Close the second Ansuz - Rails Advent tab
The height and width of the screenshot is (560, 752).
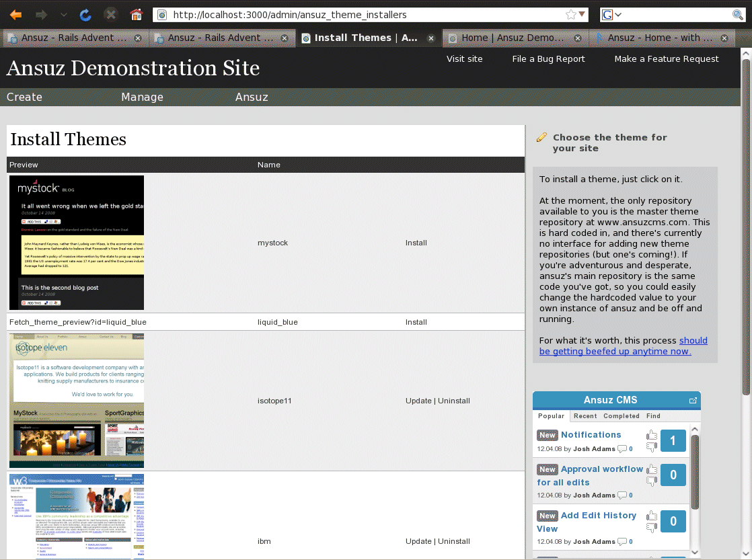(x=285, y=38)
